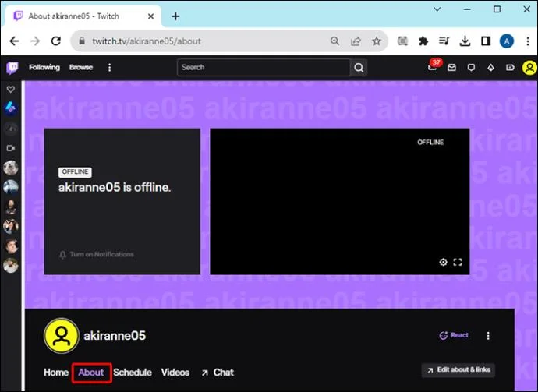Open the first avatar channel in sidebar

(x=11, y=168)
